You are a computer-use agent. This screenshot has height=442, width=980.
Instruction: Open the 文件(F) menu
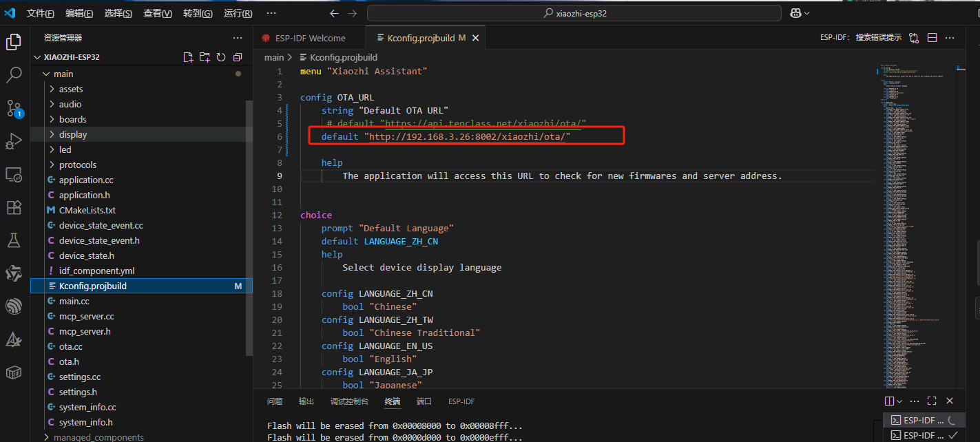pyautogui.click(x=41, y=13)
